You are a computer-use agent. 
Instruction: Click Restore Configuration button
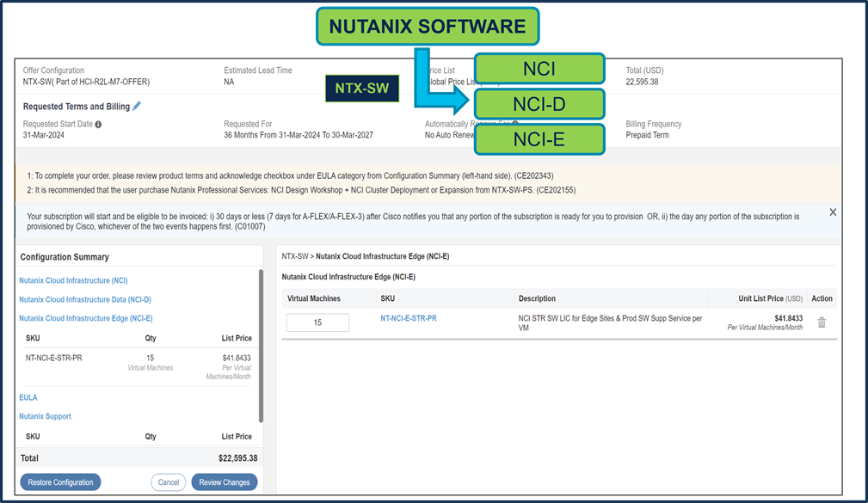pos(60,482)
